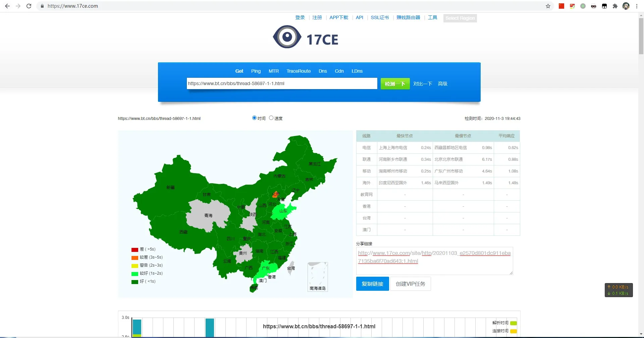Open the 赚钱路由器 link
Screen dimensions: 644x338
[408, 17]
